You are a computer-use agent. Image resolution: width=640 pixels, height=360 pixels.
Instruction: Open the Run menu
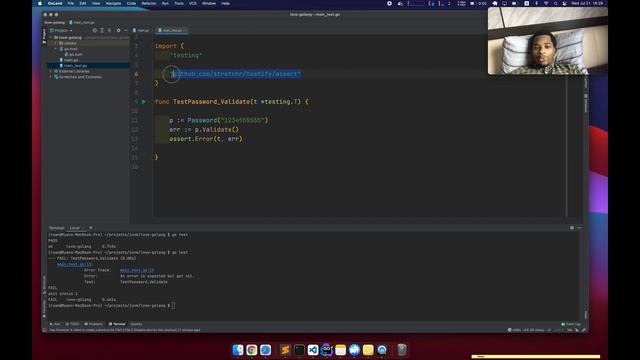click(165, 3)
